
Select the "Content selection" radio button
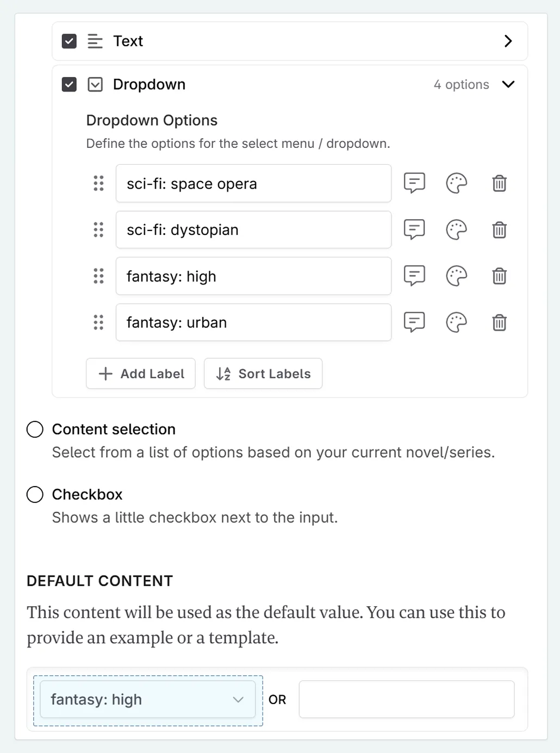[34, 429]
